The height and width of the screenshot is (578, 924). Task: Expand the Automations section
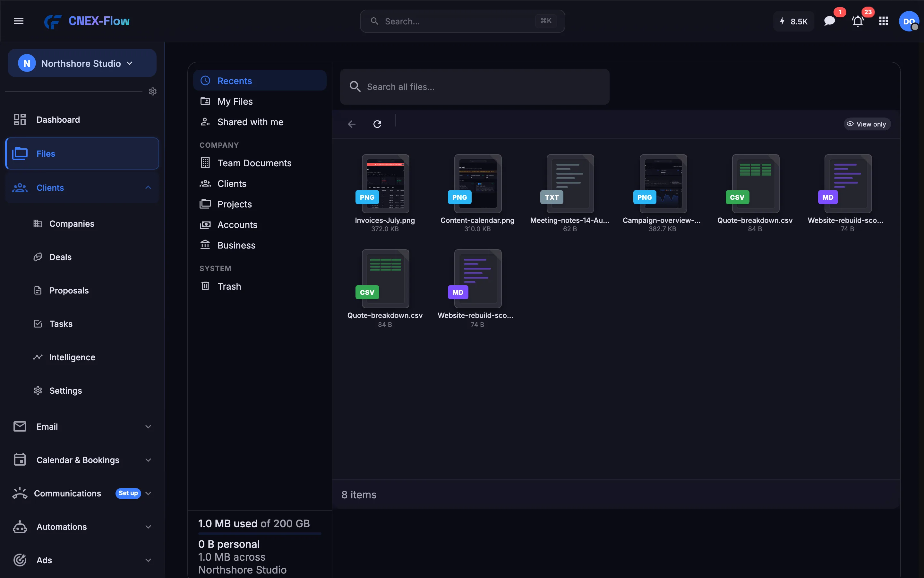click(82, 527)
